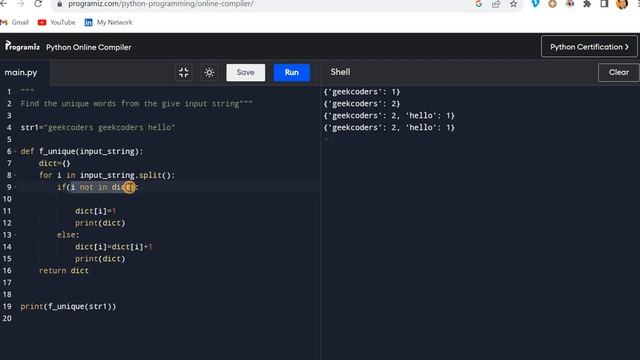Click the address bar URL

tap(161, 4)
